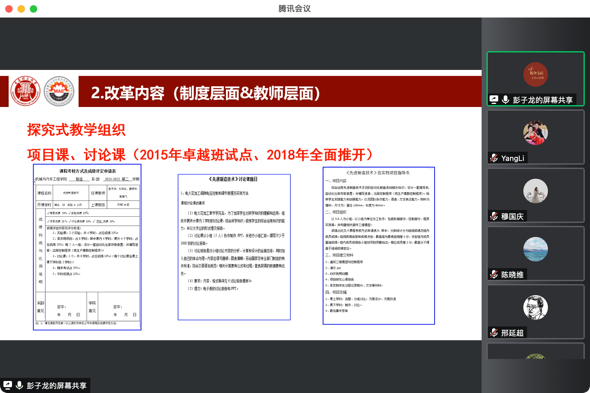Click the screen share icon in 彭子龙's sidebar tile
The height and width of the screenshot is (393, 590).
(494, 100)
